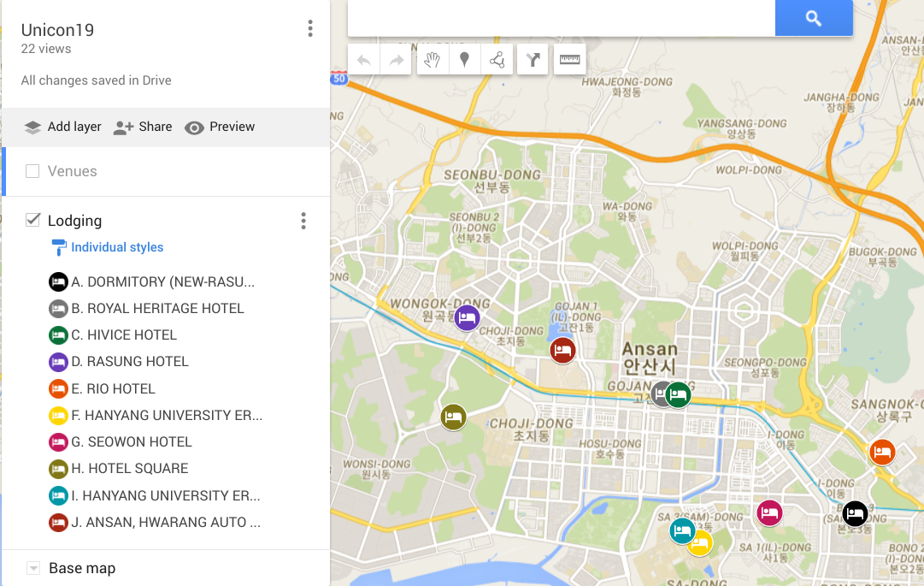Click the blue search button
The width and height of the screenshot is (924, 586).
click(x=813, y=18)
